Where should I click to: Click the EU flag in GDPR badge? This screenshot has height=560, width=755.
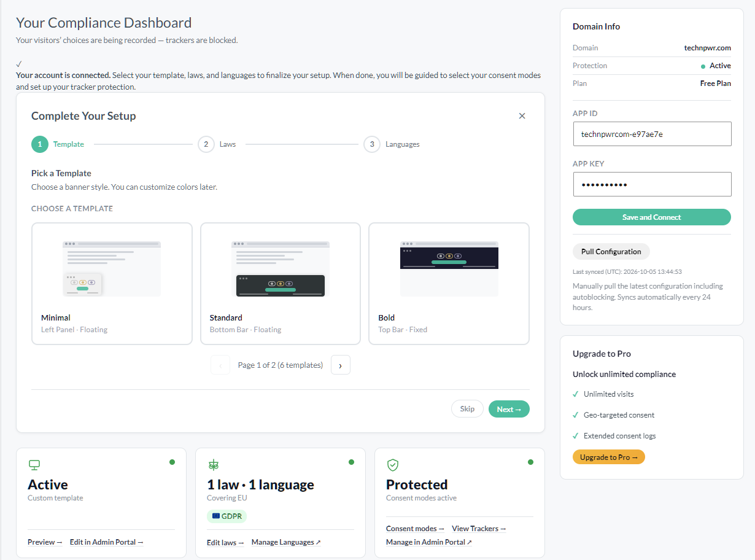click(x=216, y=516)
